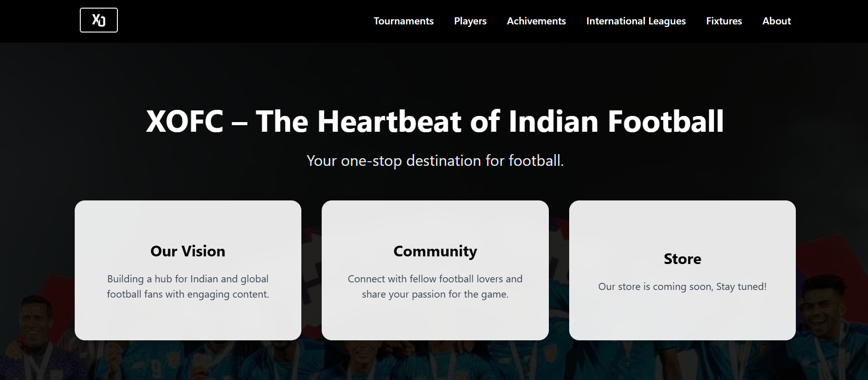The width and height of the screenshot is (868, 380).
Task: Open the Tournaments page
Action: (404, 21)
